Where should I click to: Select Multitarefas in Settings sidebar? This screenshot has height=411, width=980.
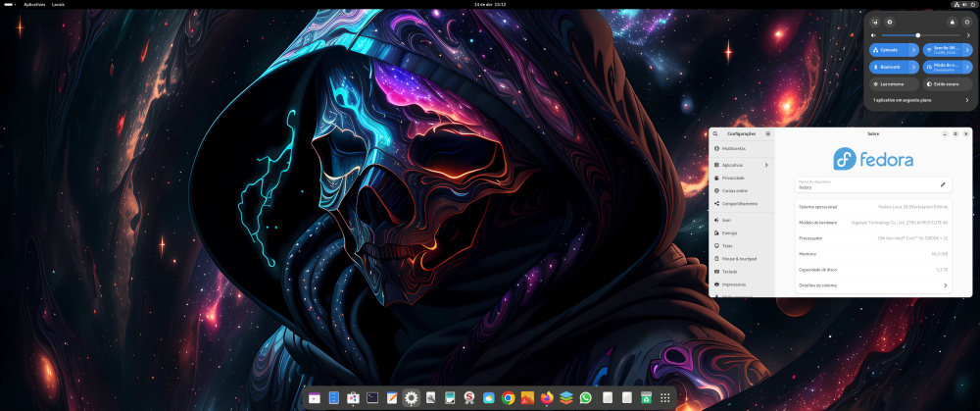point(742,148)
